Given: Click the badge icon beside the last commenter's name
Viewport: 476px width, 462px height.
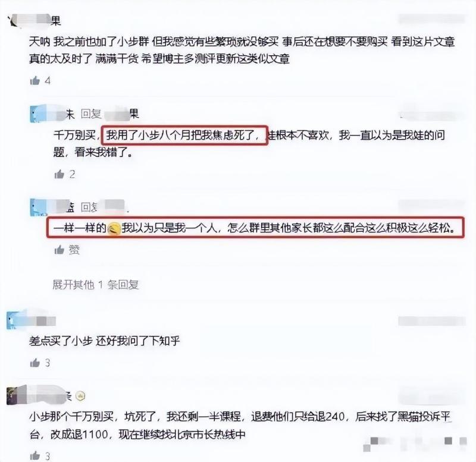Looking at the screenshot, I should click(x=80, y=396).
